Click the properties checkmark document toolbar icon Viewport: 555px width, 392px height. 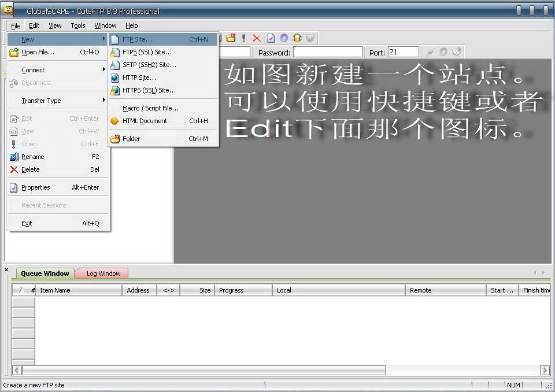(x=271, y=38)
